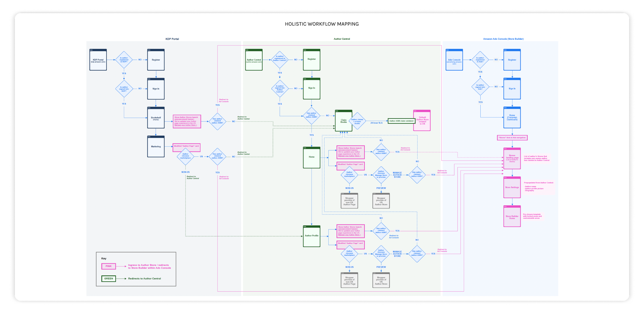Click the Author ASIN claim validated box
The image size is (644, 316).
[401, 121]
